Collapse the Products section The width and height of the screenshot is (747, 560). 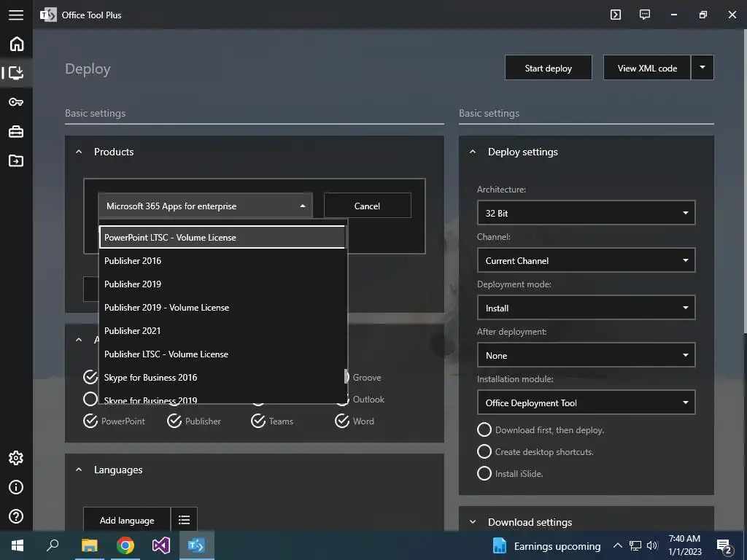[79, 152]
